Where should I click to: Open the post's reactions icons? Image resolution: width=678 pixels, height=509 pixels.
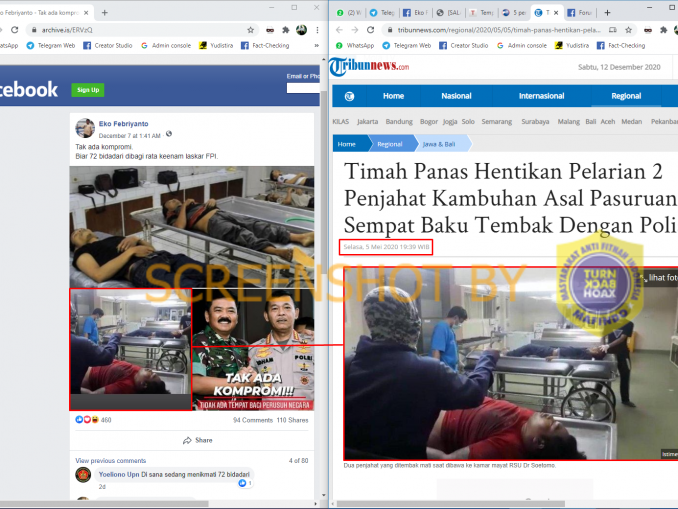(87, 419)
